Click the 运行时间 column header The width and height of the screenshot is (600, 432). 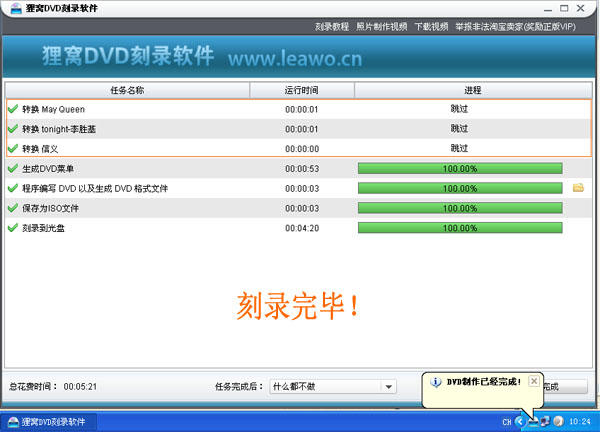(x=302, y=90)
